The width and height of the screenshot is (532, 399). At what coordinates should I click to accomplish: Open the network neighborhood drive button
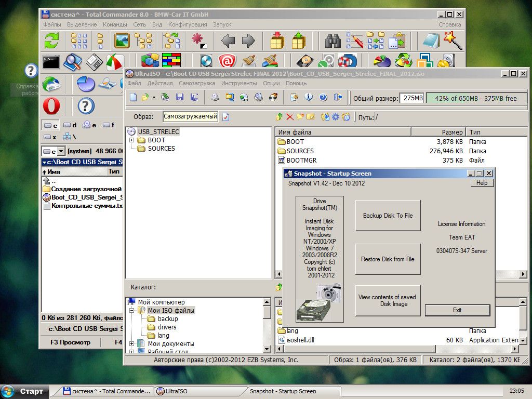click(70, 137)
